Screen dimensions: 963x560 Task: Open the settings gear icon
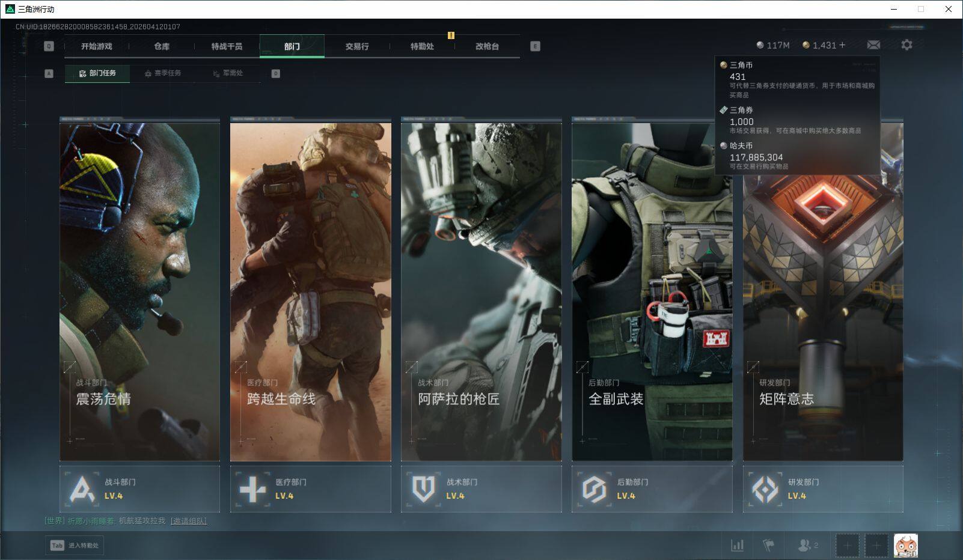click(906, 45)
